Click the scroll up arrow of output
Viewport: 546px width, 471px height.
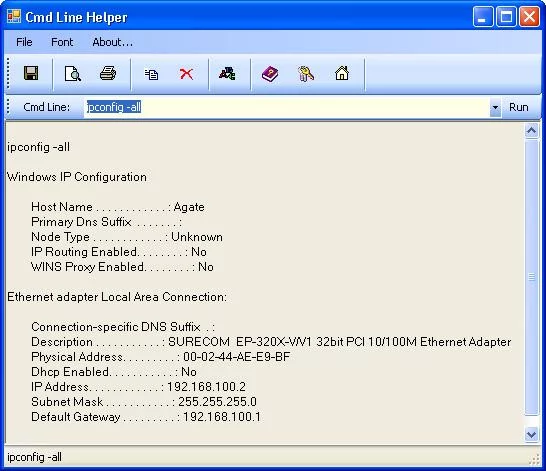coord(531,131)
